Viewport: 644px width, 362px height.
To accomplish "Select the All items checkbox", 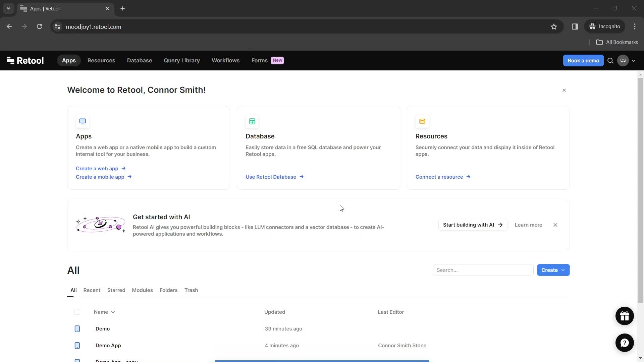I will click(77, 312).
